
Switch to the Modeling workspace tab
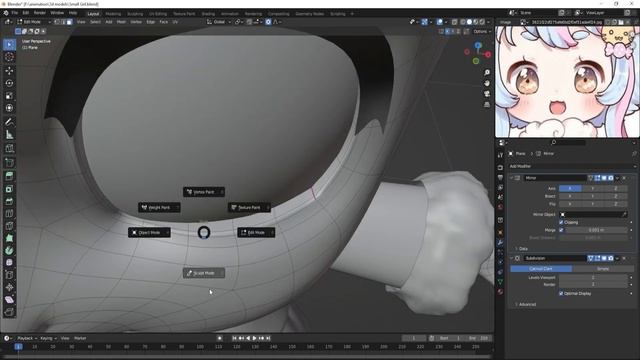click(113, 14)
